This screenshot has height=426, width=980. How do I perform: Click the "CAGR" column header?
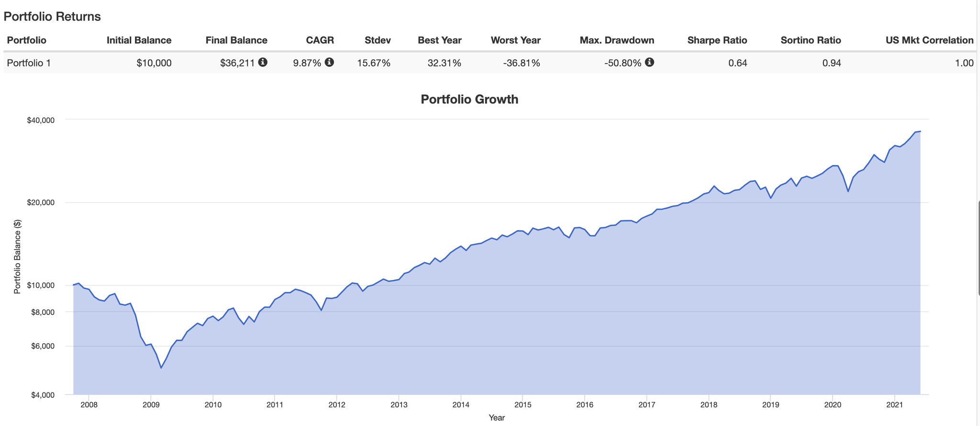pyautogui.click(x=320, y=40)
